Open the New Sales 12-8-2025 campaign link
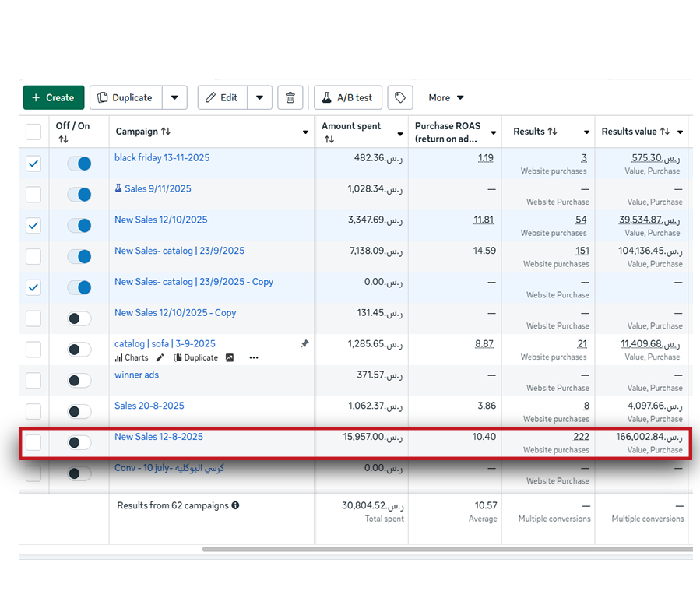Image resolution: width=700 pixels, height=612 pixels. (x=159, y=437)
